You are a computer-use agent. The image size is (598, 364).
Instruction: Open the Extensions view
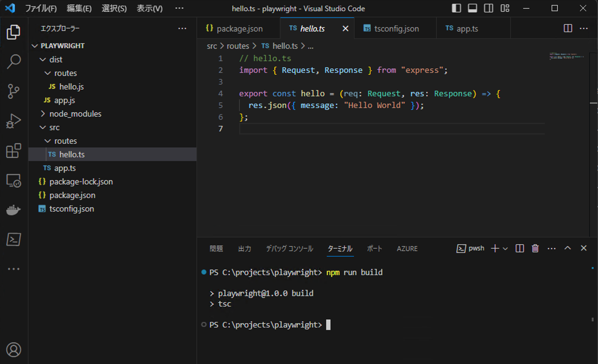pyautogui.click(x=14, y=151)
